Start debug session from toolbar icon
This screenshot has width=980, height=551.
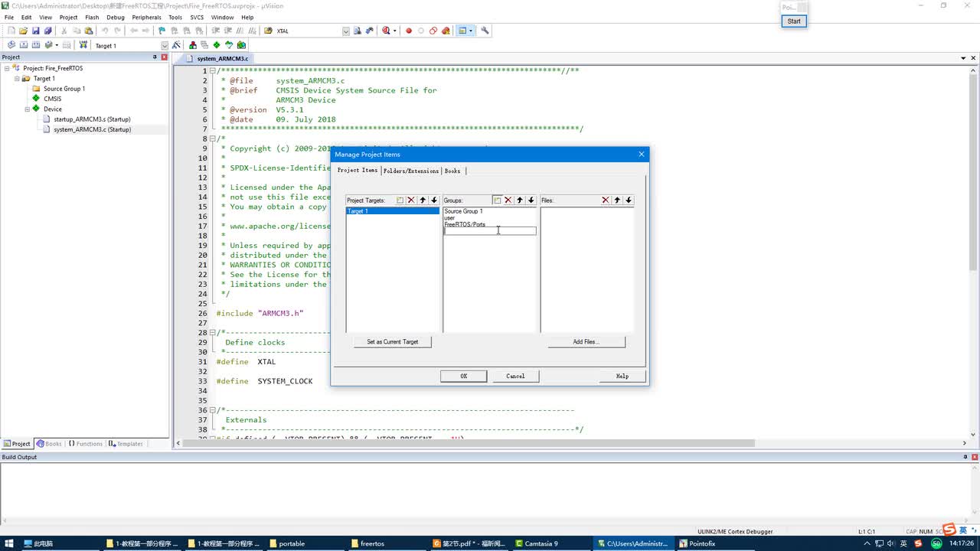coord(385,31)
